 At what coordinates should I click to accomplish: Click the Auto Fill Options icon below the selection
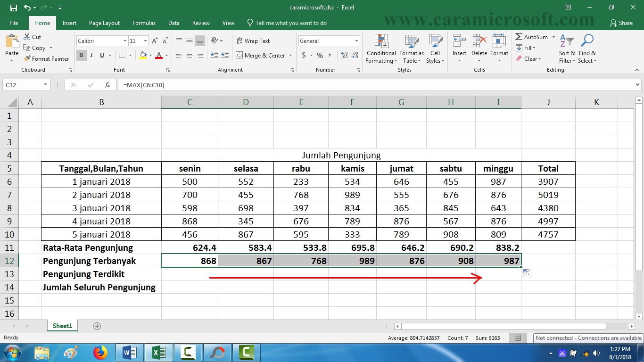[527, 272]
